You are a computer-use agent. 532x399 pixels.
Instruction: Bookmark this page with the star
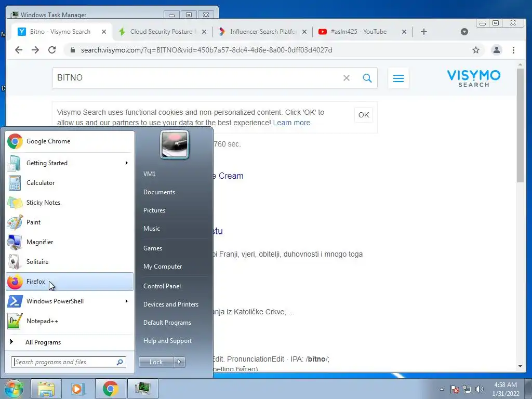(x=476, y=50)
